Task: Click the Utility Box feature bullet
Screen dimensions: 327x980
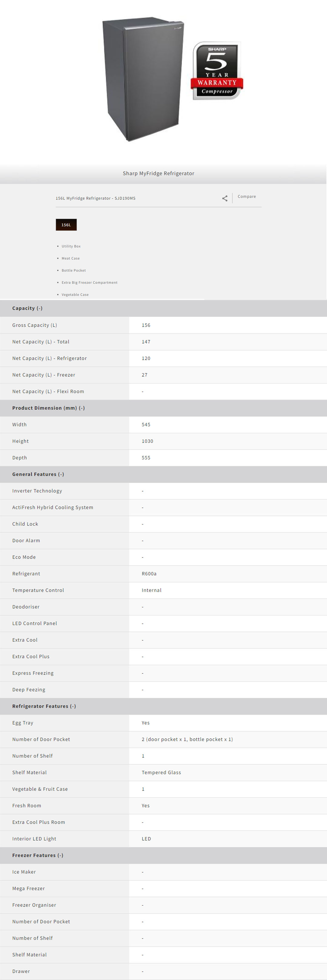Action: [x=71, y=246]
